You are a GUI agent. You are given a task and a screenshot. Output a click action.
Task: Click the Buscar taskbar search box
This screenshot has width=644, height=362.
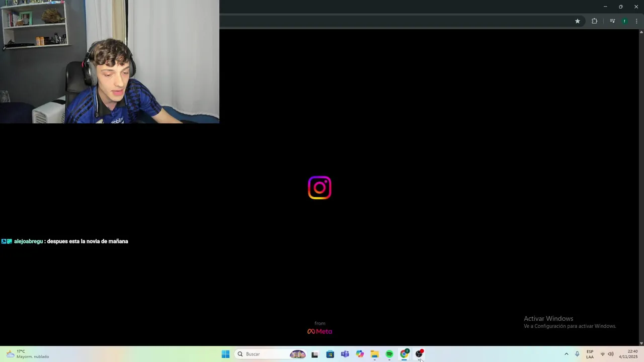[x=272, y=354]
